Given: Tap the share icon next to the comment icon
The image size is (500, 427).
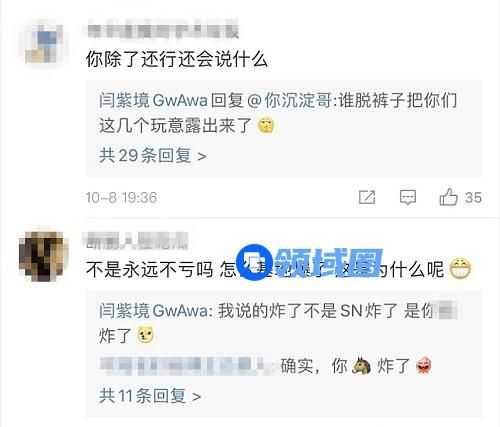Looking at the screenshot, I should coord(367,197).
